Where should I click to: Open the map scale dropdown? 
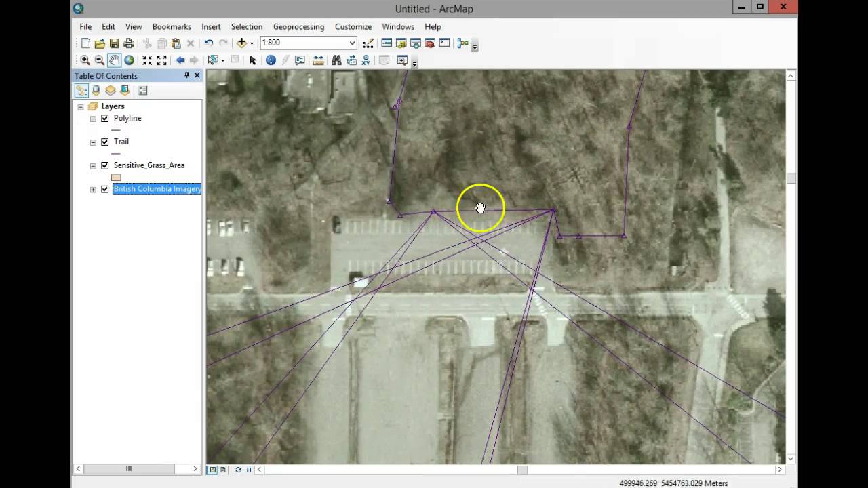pyautogui.click(x=352, y=43)
